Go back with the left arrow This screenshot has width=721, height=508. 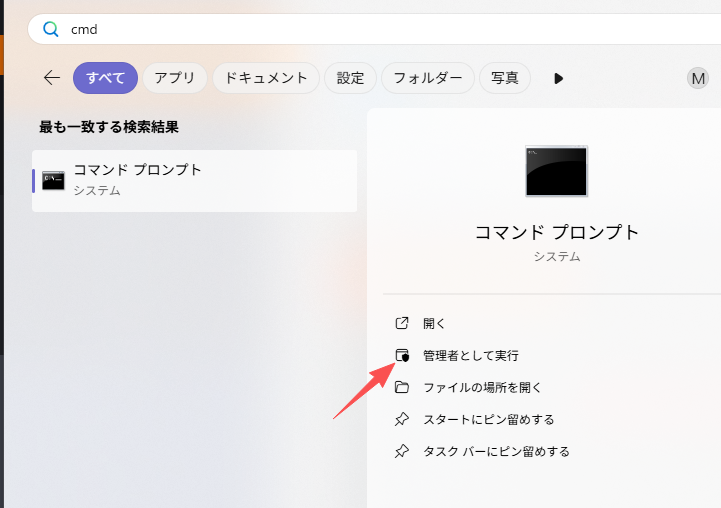pos(52,78)
